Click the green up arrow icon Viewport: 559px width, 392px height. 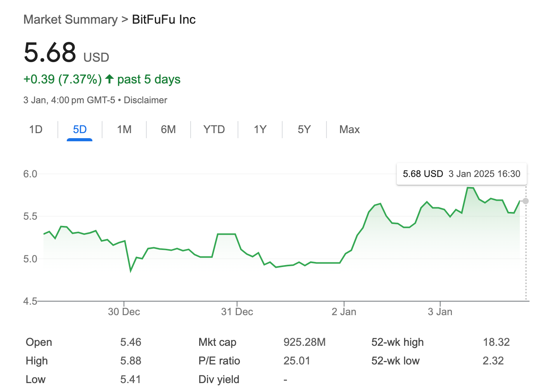tap(109, 79)
